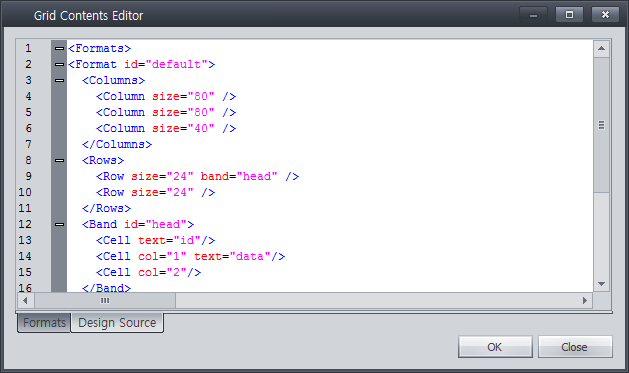629x373 pixels.
Task: Click the Cell col="1" text="data" line
Action: click(x=191, y=257)
